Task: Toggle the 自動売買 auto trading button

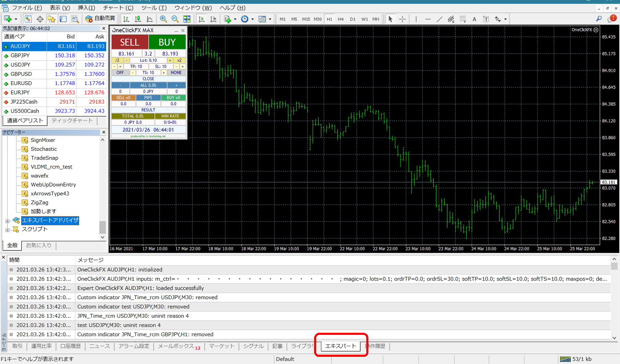Action: tap(100, 19)
